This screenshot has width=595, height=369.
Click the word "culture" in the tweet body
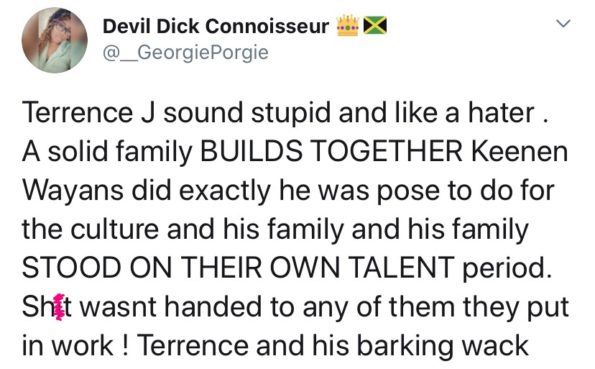click(x=115, y=229)
